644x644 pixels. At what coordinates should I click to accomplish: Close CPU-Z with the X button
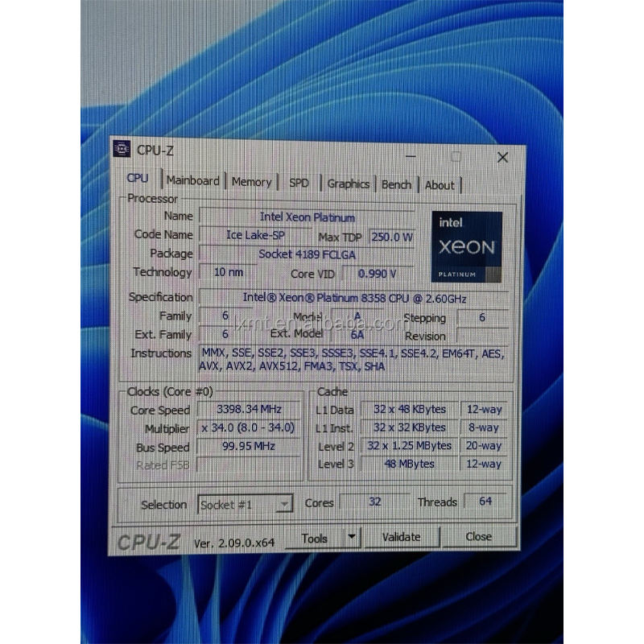click(502, 157)
